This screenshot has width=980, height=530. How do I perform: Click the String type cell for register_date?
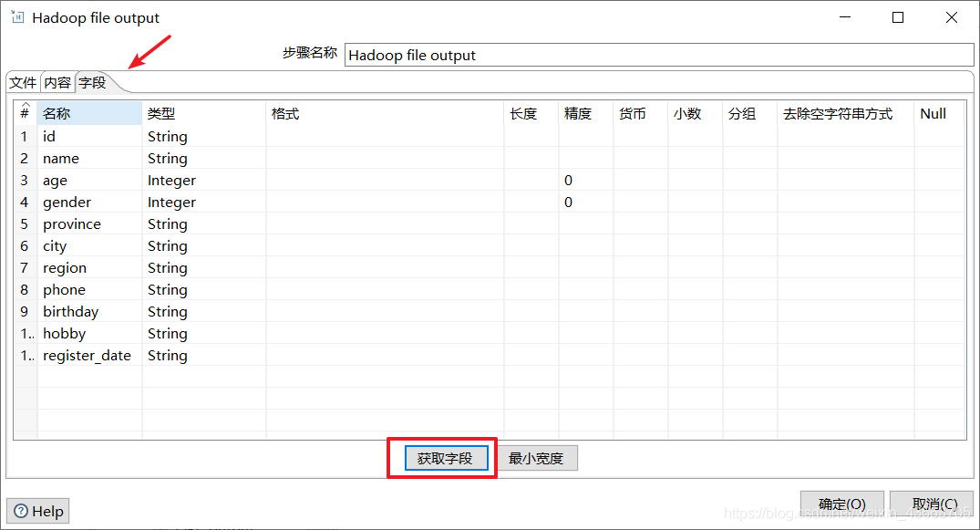pos(204,356)
